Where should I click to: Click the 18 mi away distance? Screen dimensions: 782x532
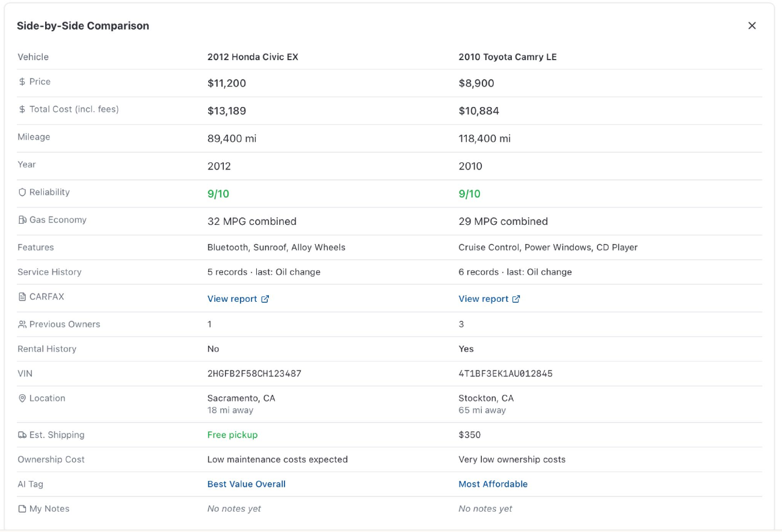coord(230,410)
